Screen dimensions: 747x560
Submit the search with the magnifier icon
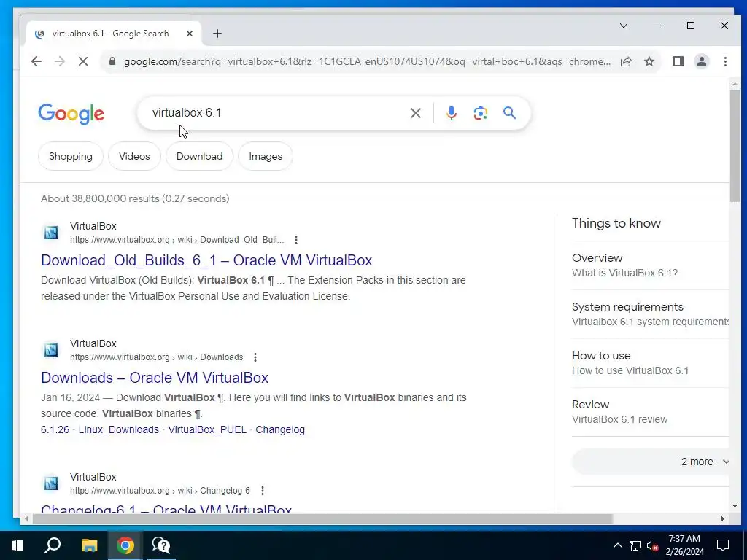[x=509, y=113]
